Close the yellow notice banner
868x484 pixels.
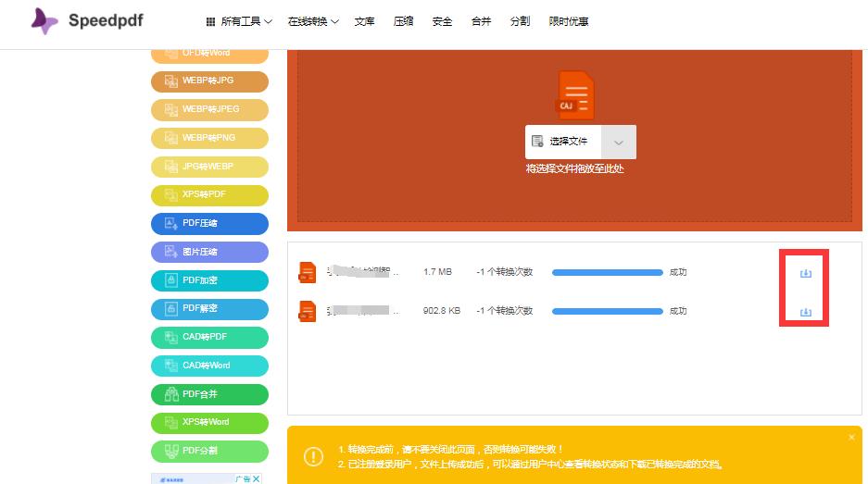pos(851,438)
